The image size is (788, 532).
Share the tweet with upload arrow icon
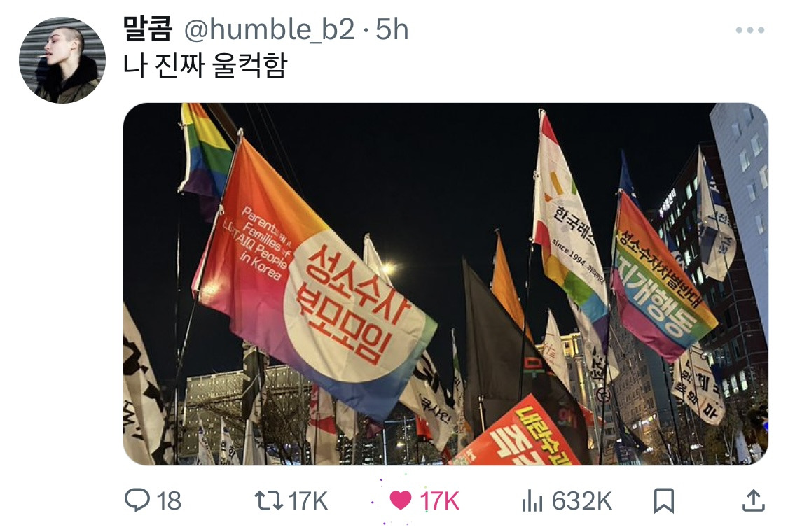pos(753,500)
